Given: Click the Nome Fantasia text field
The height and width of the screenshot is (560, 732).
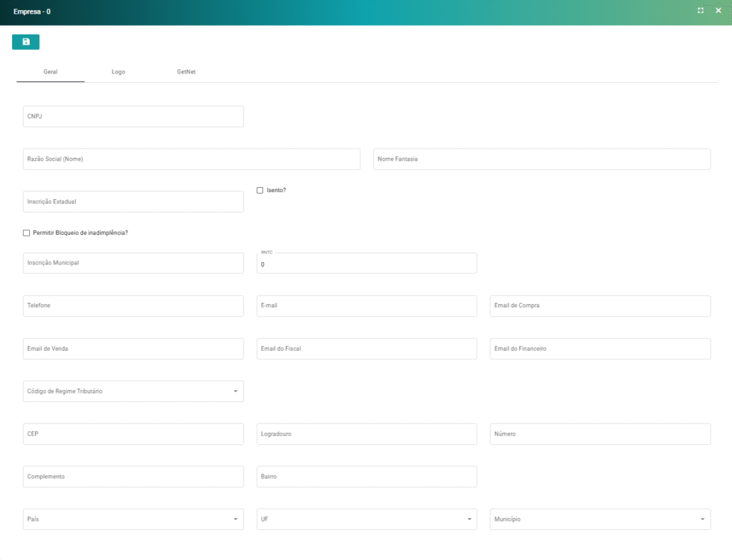Looking at the screenshot, I should coord(541,159).
